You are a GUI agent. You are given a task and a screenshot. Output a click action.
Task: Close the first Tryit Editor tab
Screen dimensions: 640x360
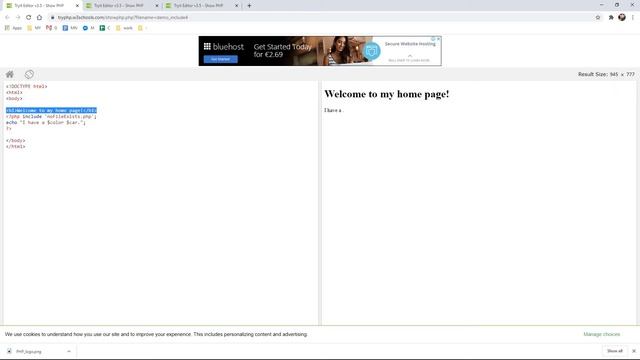coord(77,6)
